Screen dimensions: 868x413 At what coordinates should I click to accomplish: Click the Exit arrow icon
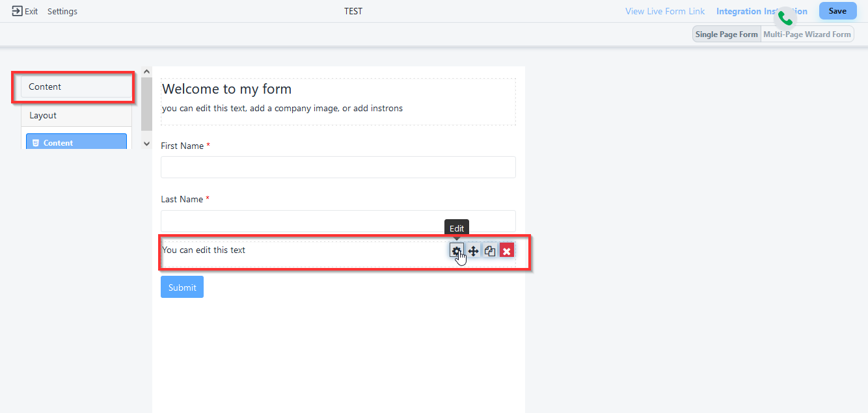coord(18,11)
